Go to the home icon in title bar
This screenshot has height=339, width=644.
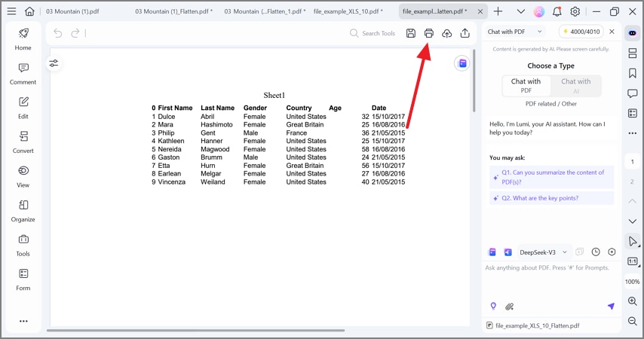click(29, 11)
